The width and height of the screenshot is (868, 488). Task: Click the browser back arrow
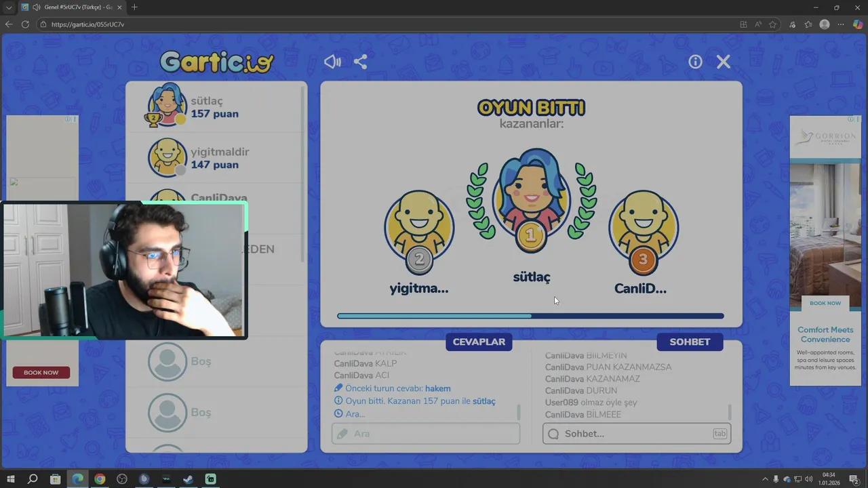pos(9,24)
